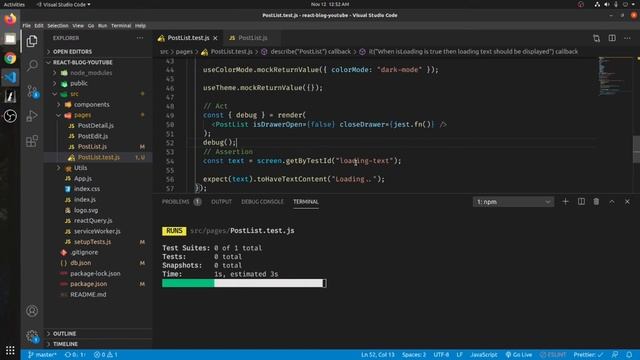
Task: Click the UTF-8 encoding indicator
Action: [x=441, y=355]
